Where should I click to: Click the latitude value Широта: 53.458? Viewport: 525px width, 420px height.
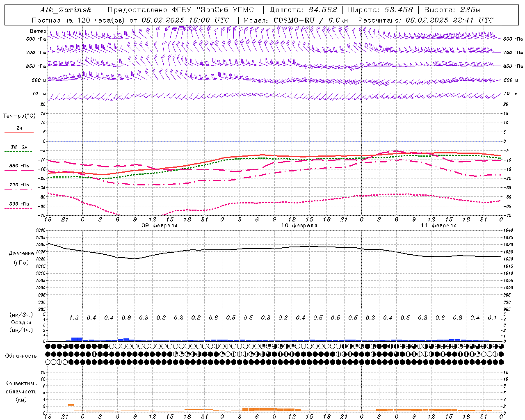coord(380,10)
